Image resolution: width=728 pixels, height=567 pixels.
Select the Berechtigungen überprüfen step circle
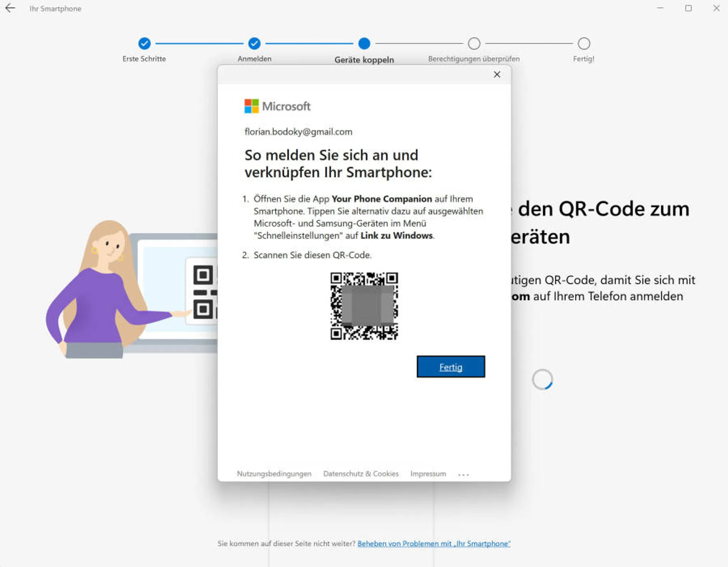(x=474, y=43)
